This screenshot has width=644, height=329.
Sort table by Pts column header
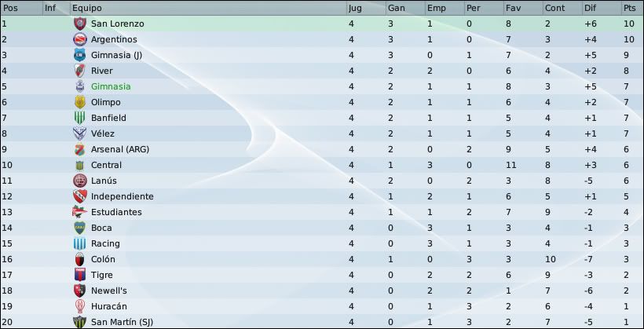631,8
